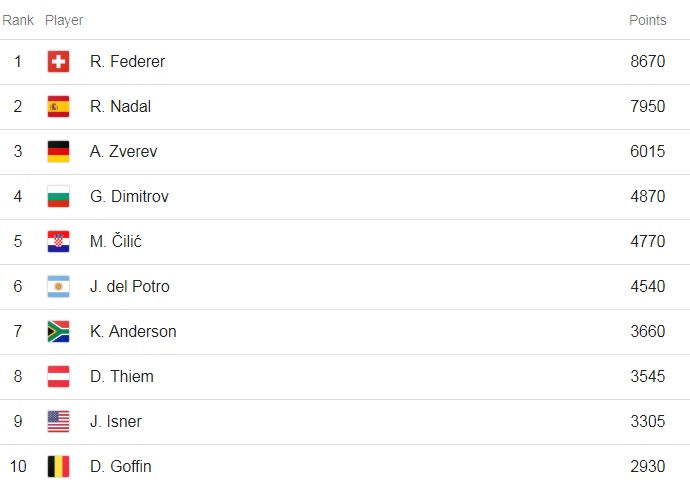Select the A. Zverev name
The width and height of the screenshot is (690, 484).
click(123, 151)
